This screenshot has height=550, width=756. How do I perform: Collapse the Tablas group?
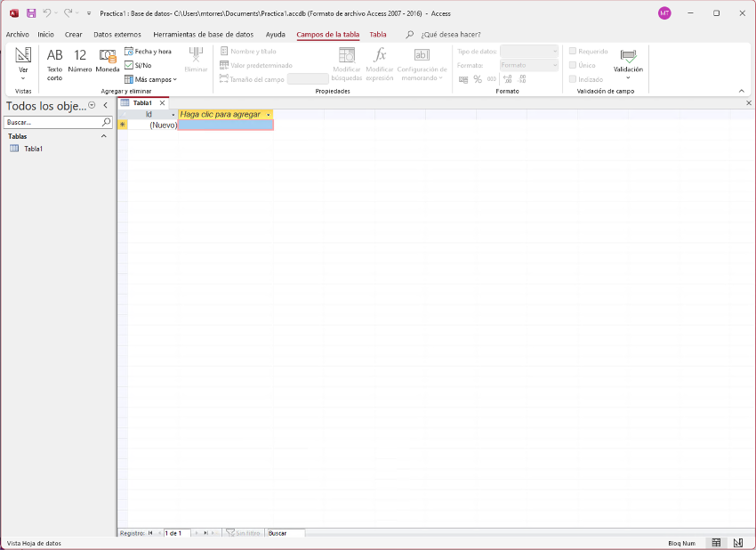[x=103, y=136]
